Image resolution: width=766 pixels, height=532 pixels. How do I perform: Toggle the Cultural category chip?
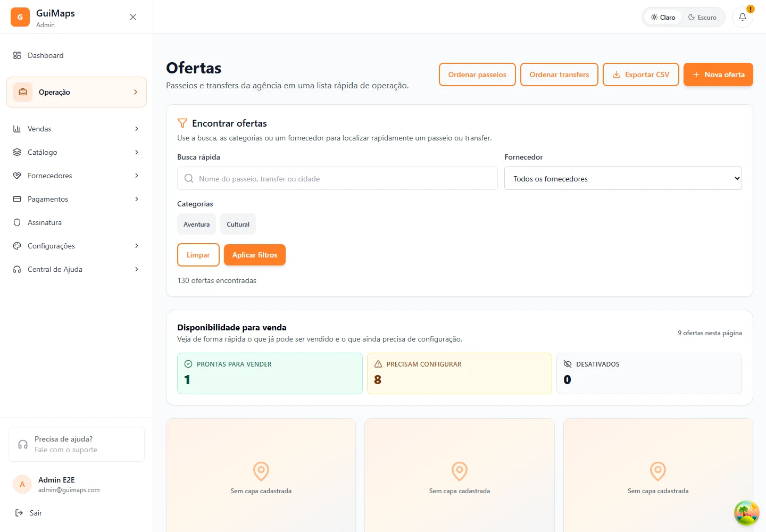click(x=238, y=224)
